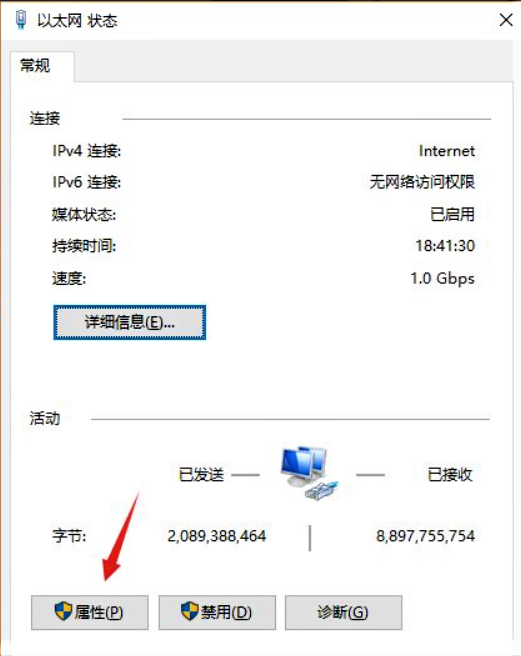Open adapter 属性(P) properties
This screenshot has height=656, width=521.
pos(90,612)
